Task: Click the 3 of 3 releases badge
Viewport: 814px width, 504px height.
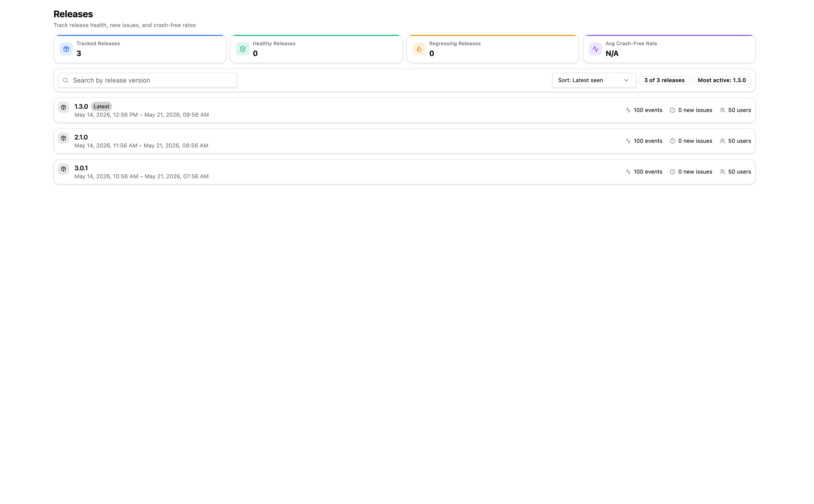Action: click(664, 80)
